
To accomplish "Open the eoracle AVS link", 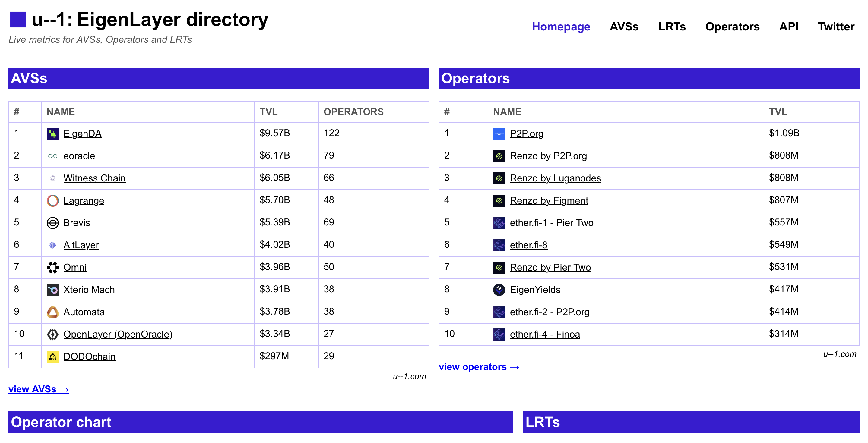I will pos(79,156).
